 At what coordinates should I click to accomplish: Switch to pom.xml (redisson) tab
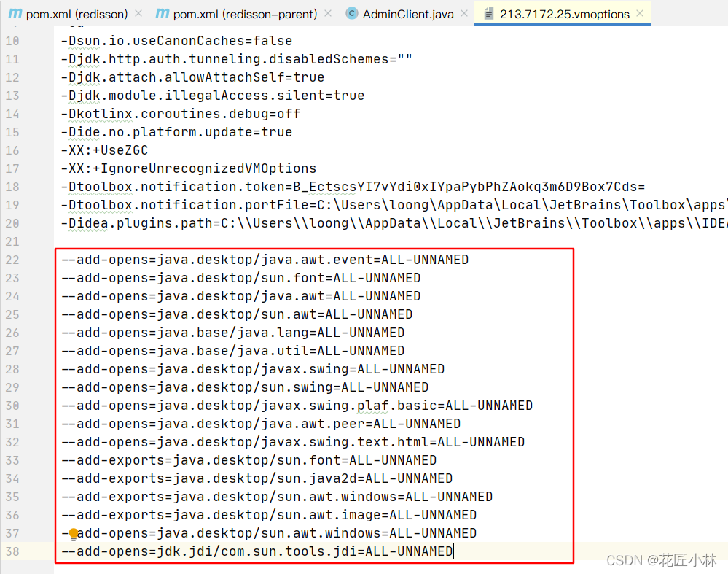[x=77, y=14]
